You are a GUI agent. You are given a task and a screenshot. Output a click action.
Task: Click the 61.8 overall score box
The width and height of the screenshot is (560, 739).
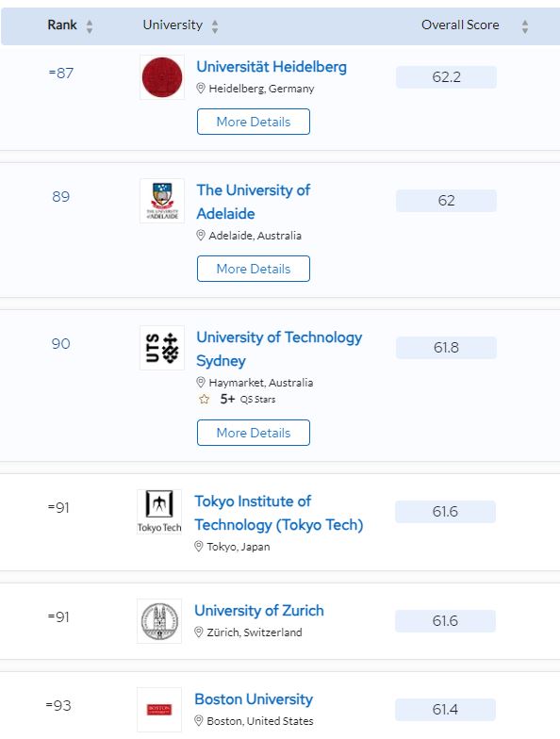[x=446, y=348]
